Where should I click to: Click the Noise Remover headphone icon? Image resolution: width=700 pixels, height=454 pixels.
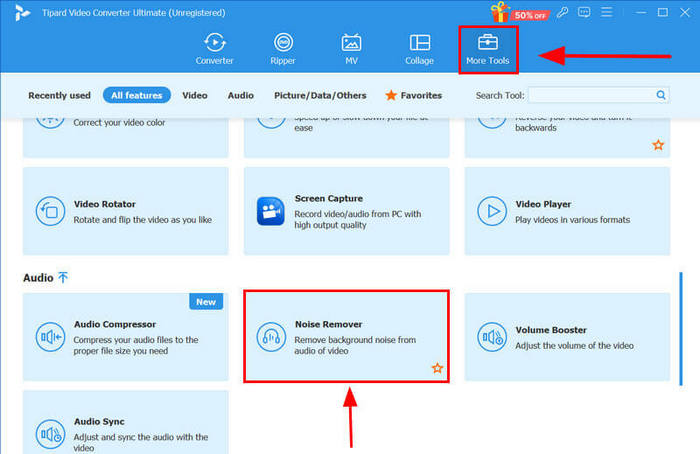pyautogui.click(x=271, y=337)
